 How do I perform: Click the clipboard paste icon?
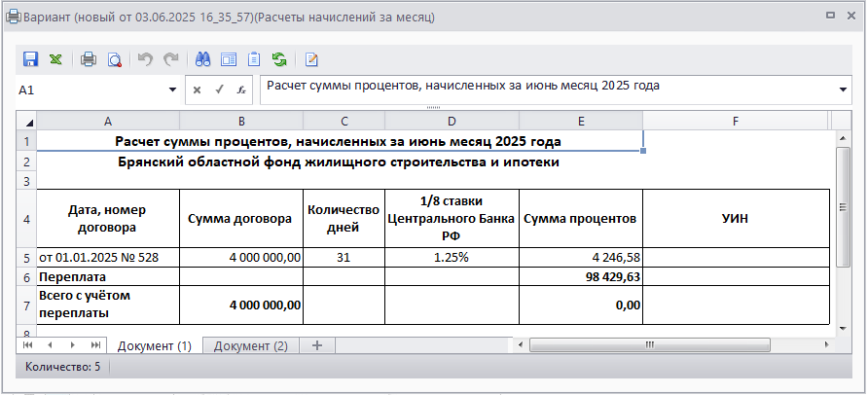pos(254,59)
